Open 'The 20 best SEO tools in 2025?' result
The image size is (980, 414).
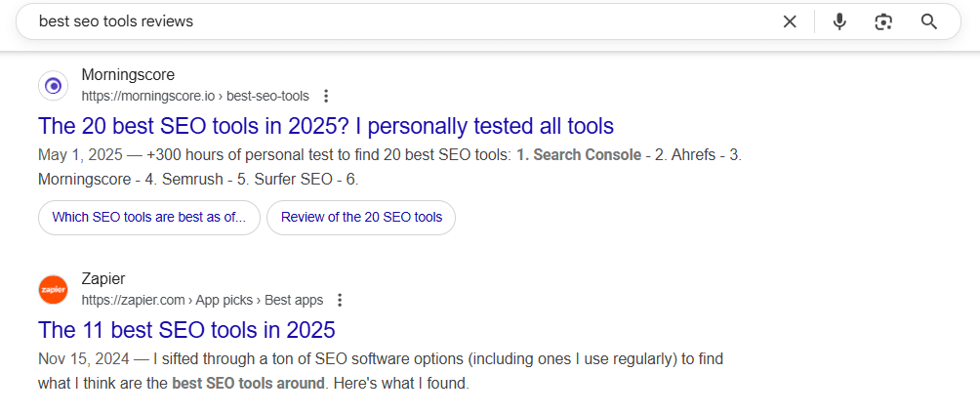pyautogui.click(x=326, y=126)
